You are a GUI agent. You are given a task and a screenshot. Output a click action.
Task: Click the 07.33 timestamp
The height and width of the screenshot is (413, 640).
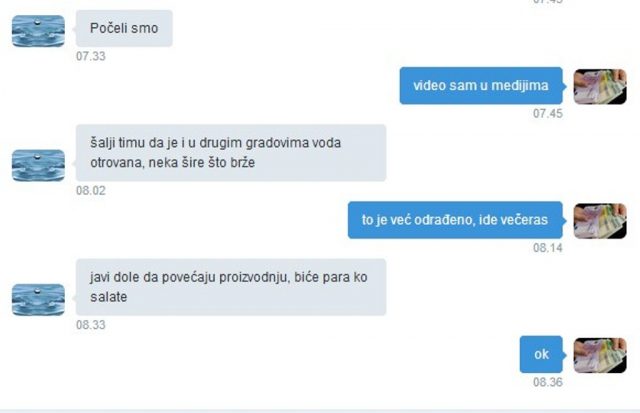[91, 56]
